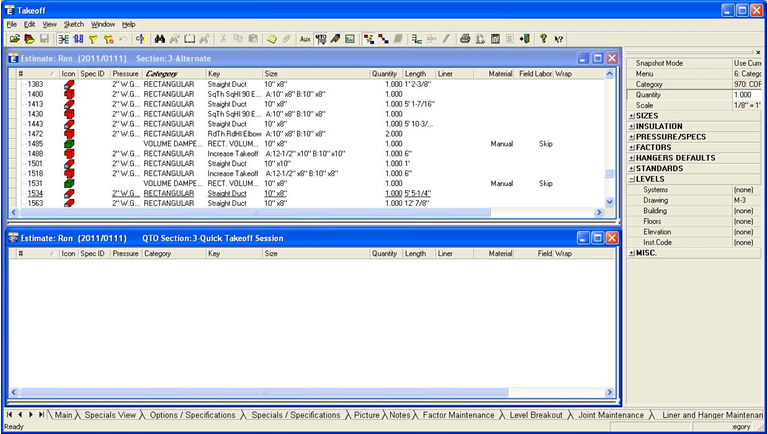Viewport: 768px width, 434px height.
Task: Click the funnel filter toolbar icon
Action: click(93, 39)
